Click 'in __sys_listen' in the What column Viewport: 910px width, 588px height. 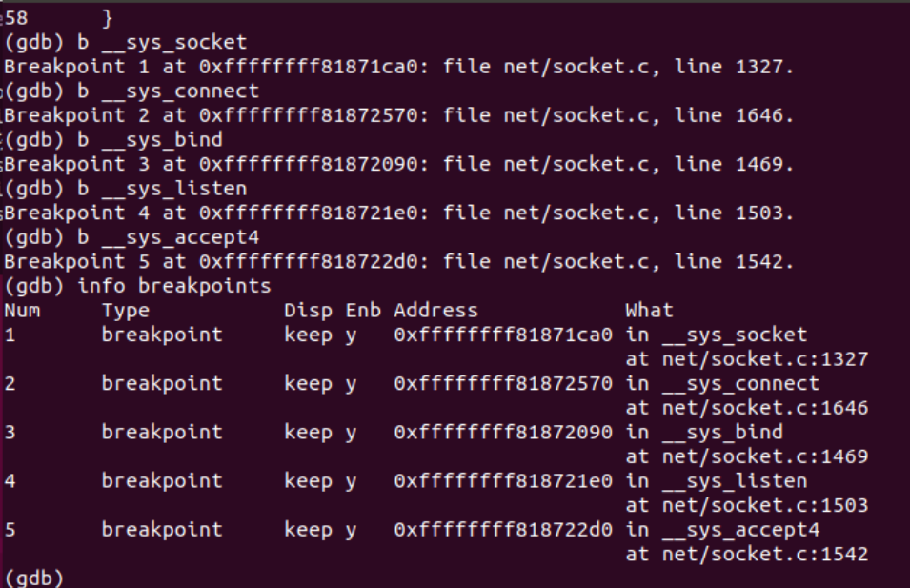717,480
